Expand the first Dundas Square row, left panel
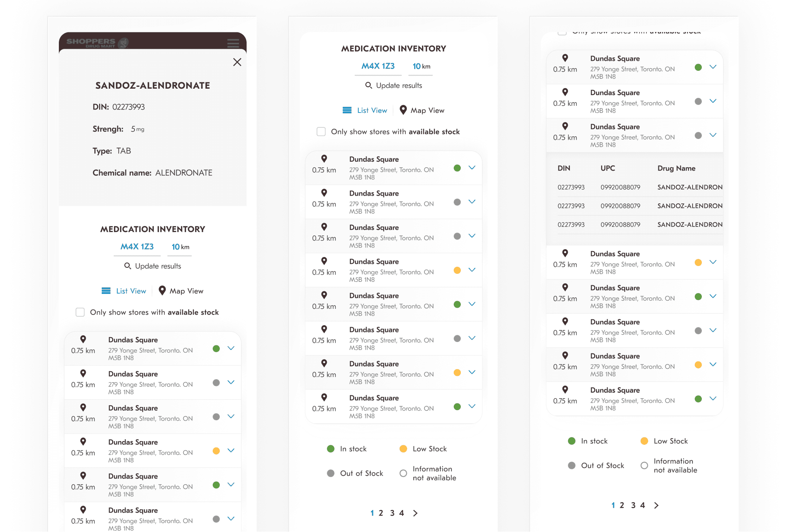Viewport: 786px width, 532px height. coord(231,348)
